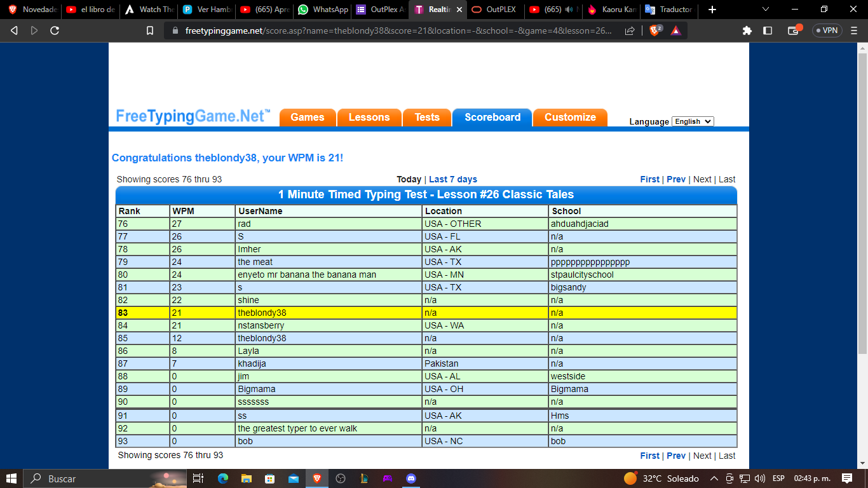
Task: Open File Explorer from taskbar
Action: coord(246,478)
